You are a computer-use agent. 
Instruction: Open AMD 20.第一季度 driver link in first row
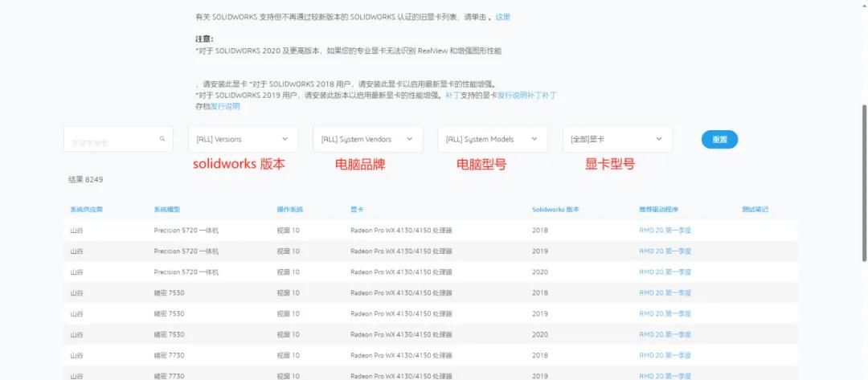coord(665,231)
